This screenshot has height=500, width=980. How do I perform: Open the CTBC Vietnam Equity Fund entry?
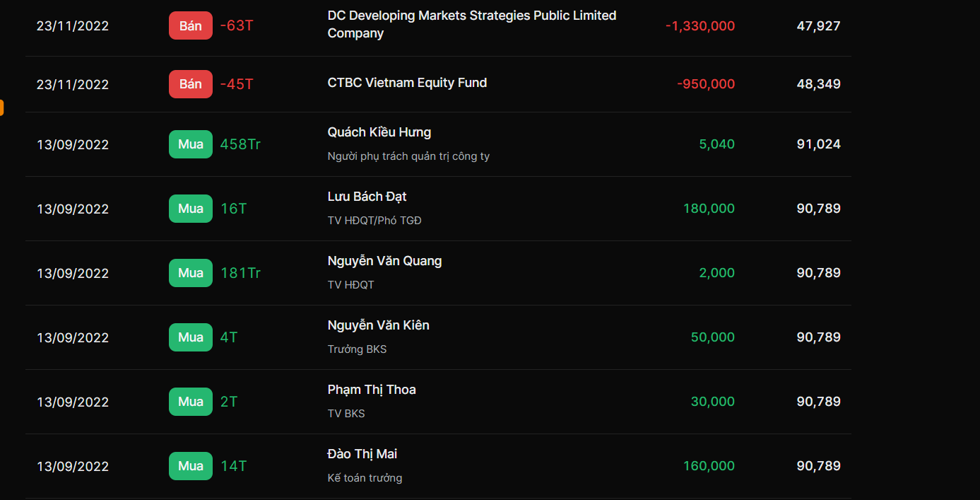point(407,83)
